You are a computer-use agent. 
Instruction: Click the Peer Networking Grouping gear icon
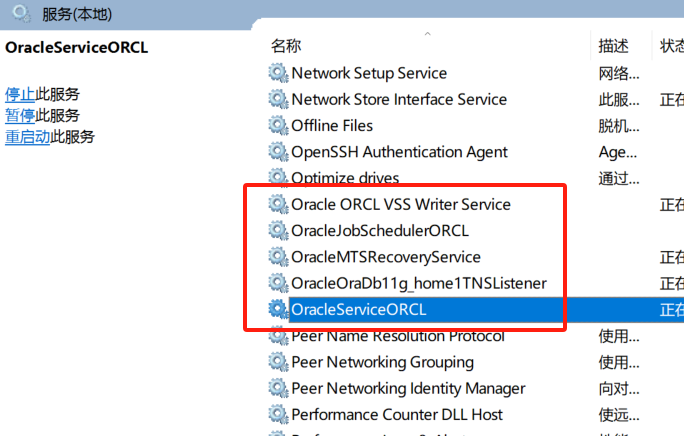(x=278, y=362)
